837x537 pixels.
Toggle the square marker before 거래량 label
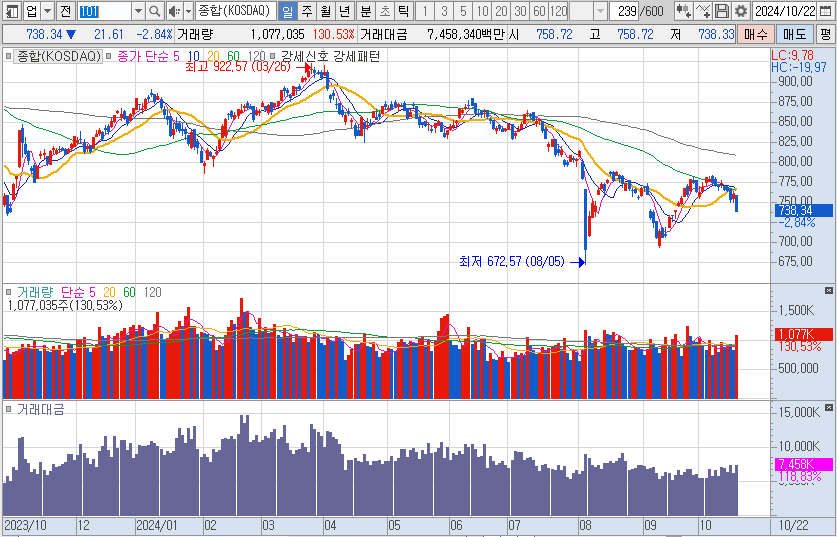coord(9,292)
